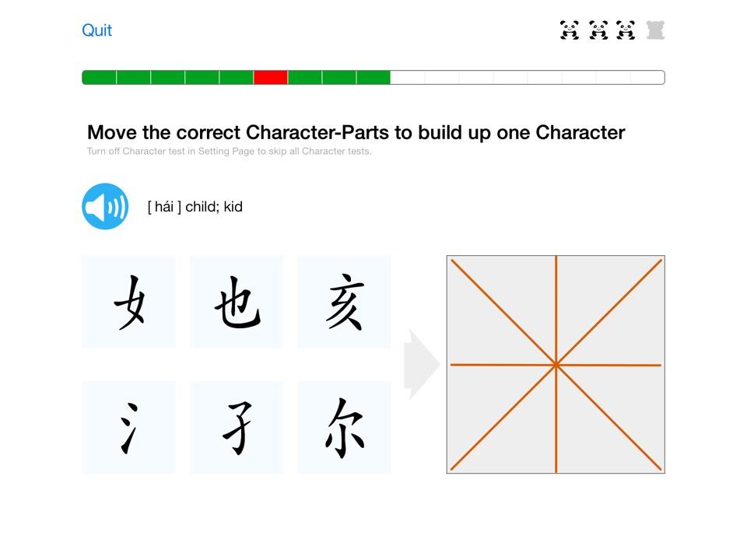Select the 也 character part tile
747x560 pixels.
237,302
